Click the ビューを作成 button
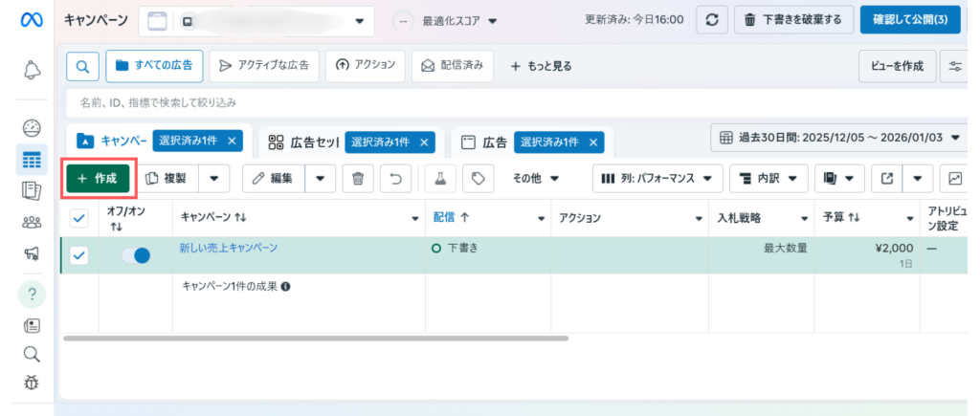 (898, 66)
